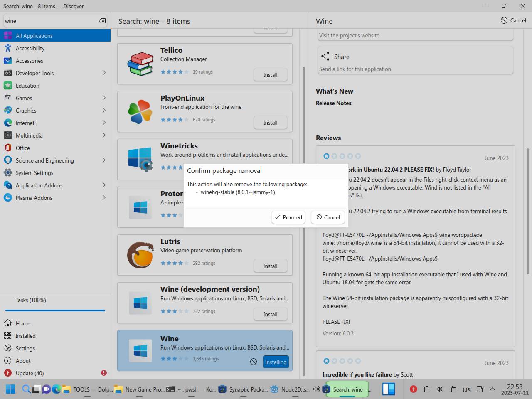
Task: Cancel the Wine installation via stop icon
Action: pos(254,362)
